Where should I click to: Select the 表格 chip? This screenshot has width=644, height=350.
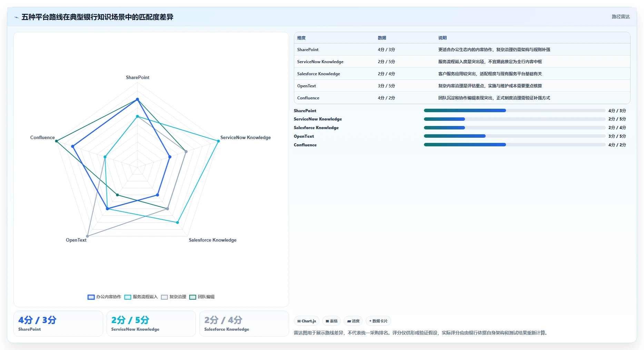331,321
